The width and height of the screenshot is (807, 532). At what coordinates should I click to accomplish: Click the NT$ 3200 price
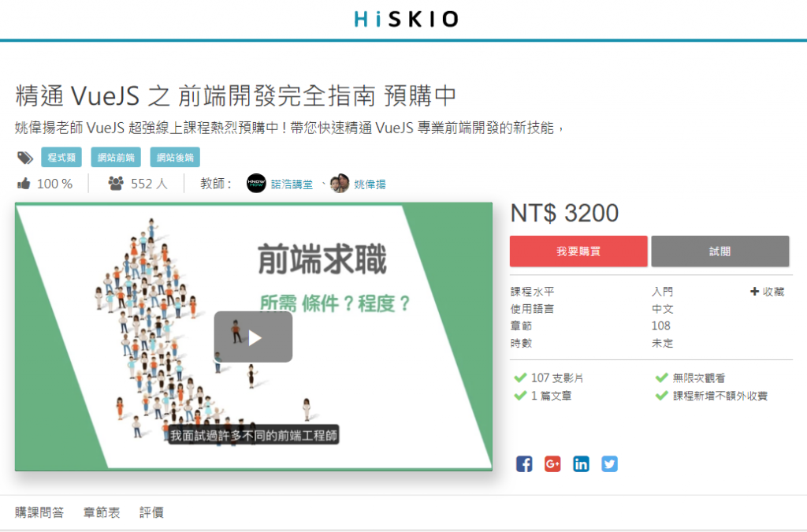pos(564,213)
